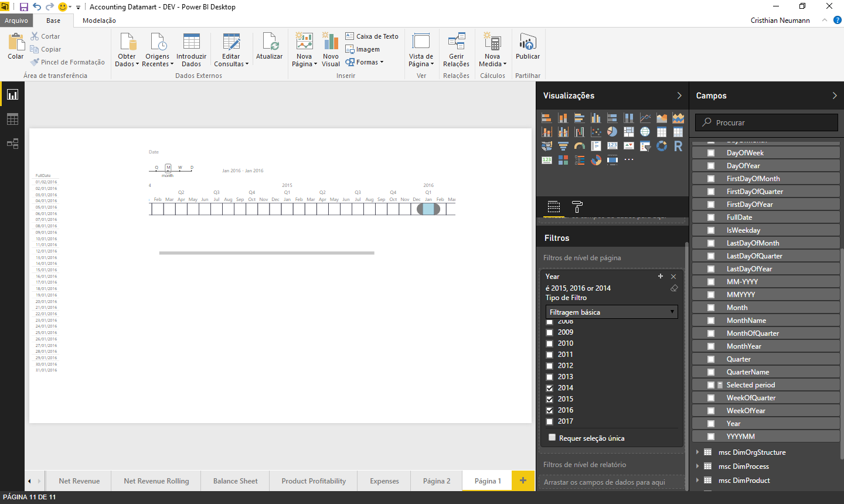Screen dimensions: 844x504
Task: Enable Requer seleção única option
Action: coord(552,438)
